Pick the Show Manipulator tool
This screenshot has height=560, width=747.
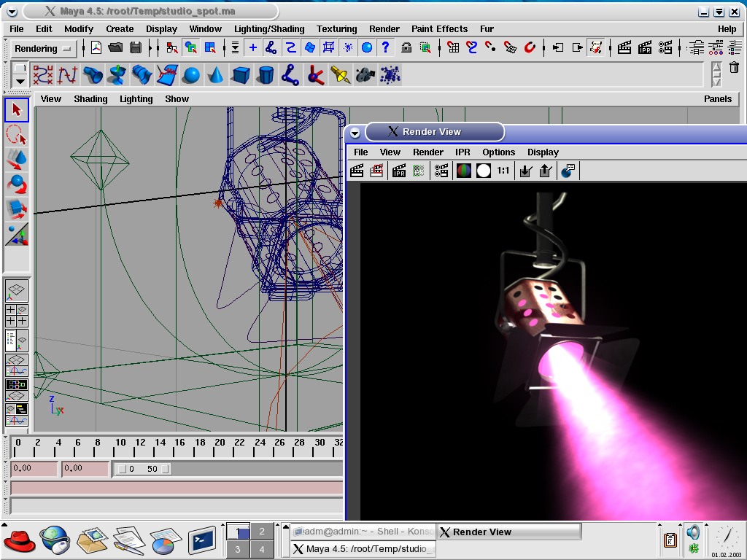(17, 234)
